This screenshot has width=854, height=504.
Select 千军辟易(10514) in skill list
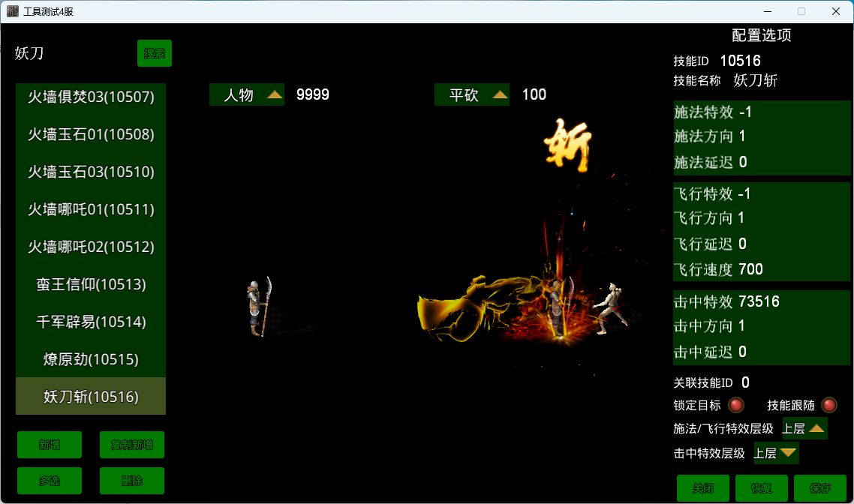(91, 322)
